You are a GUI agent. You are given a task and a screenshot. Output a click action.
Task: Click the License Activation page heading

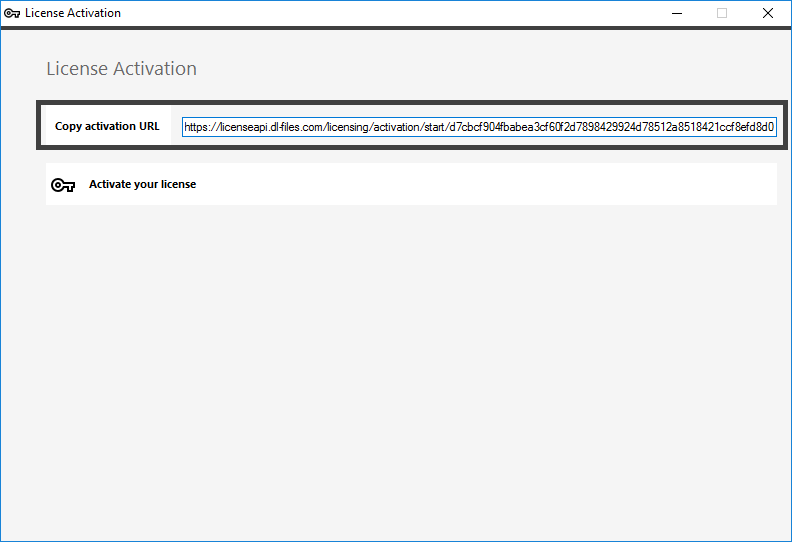click(121, 69)
